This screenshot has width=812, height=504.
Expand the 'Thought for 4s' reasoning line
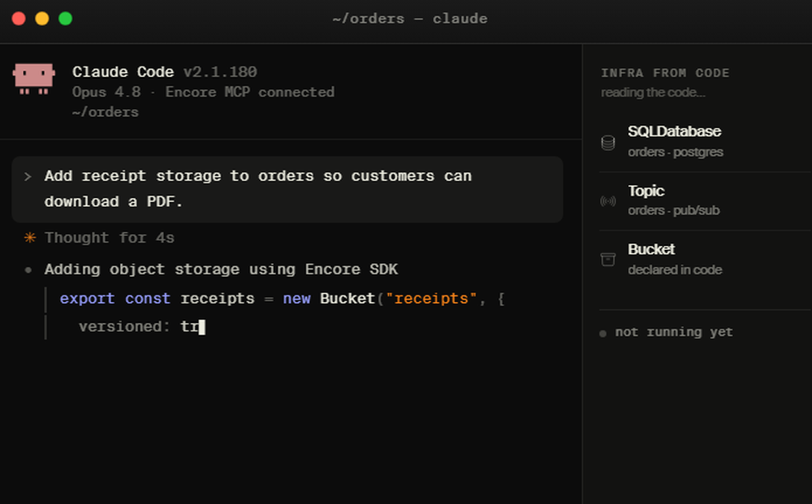pyautogui.click(x=110, y=238)
